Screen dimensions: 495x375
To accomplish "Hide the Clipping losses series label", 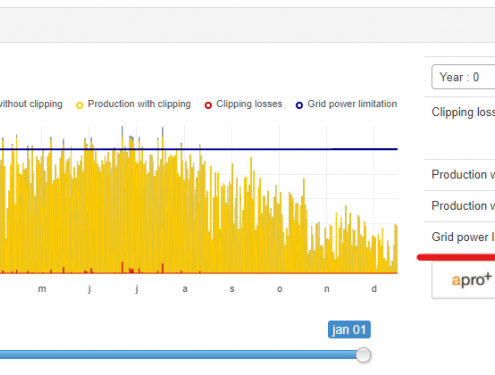I will click(x=249, y=104).
